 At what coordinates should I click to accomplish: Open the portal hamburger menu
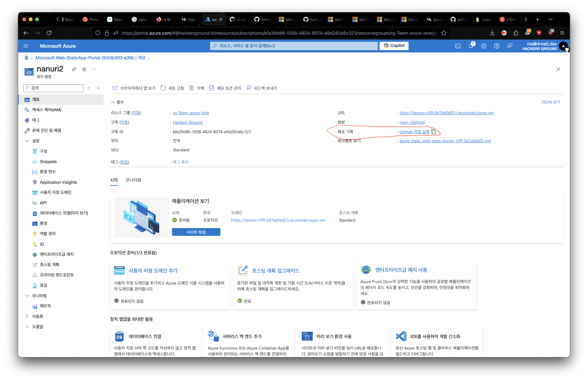pos(26,46)
